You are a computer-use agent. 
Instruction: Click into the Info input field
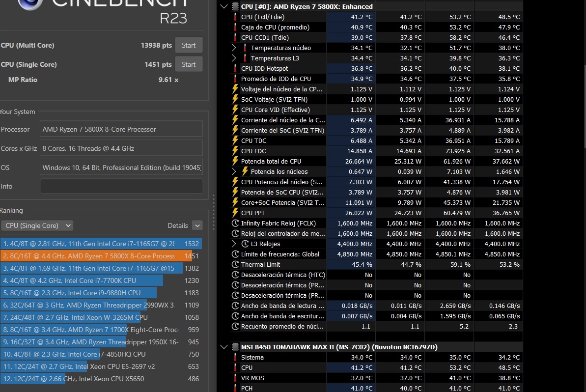(121, 186)
